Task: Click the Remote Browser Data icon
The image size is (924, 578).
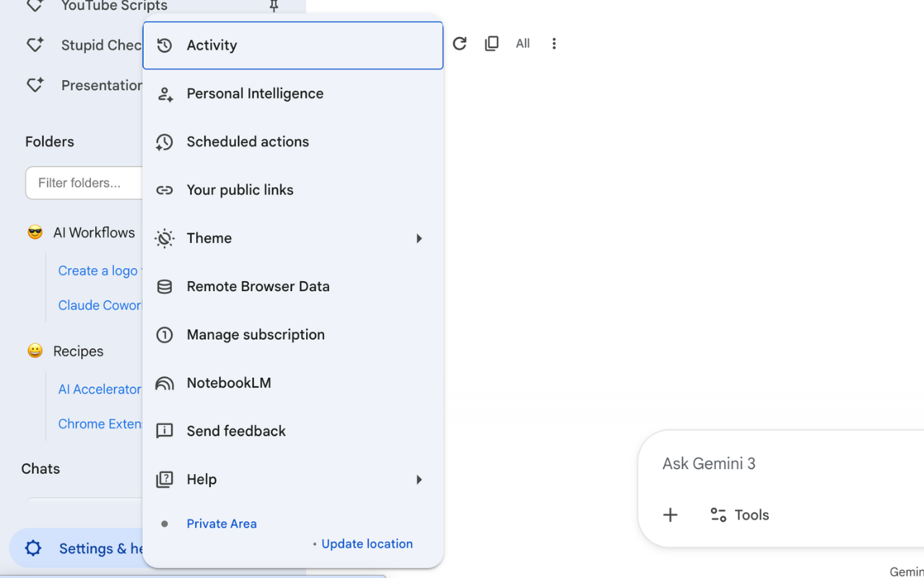Action: 165,286
